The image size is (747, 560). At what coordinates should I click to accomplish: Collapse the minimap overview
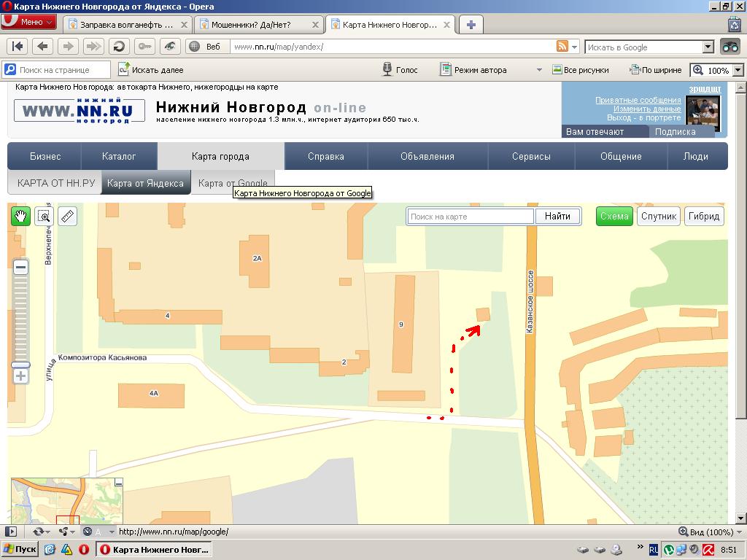pos(119,483)
